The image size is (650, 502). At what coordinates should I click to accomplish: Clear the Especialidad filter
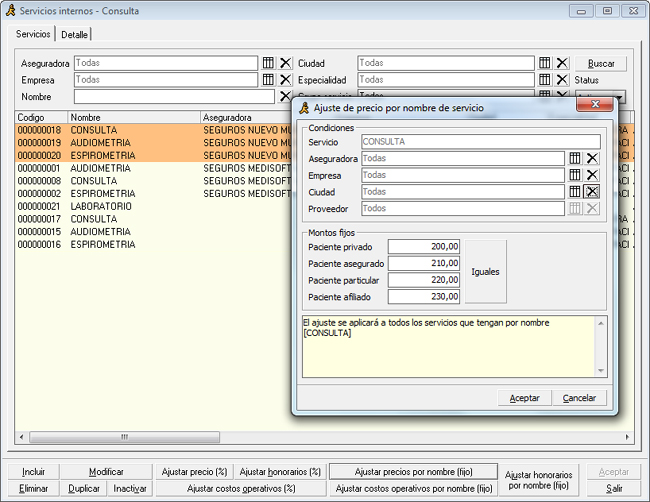pyautogui.click(x=562, y=80)
